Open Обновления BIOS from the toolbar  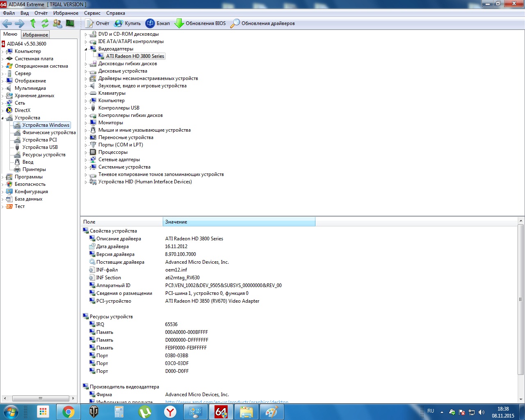click(200, 23)
